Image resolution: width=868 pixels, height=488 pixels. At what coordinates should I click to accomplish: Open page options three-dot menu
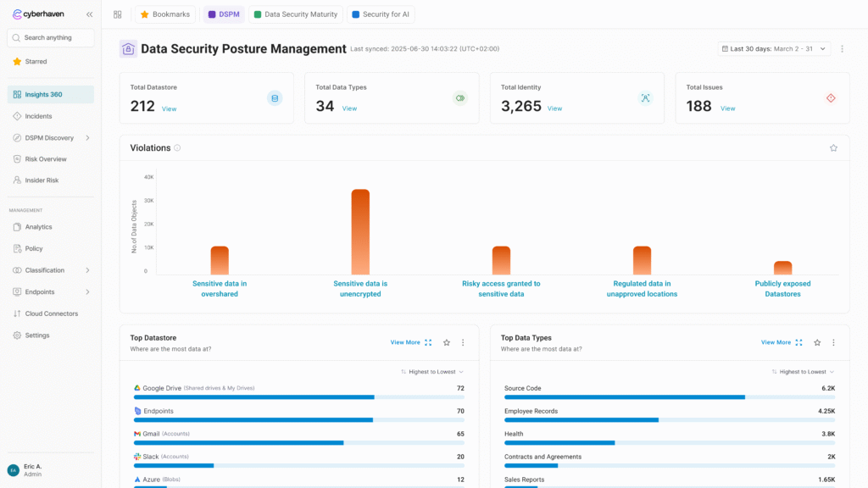[842, 49]
